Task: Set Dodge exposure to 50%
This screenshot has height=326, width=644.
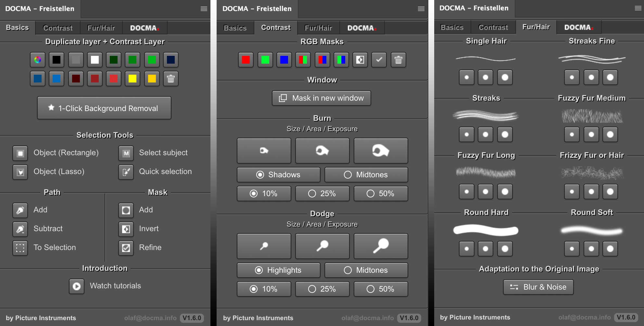Action: [x=381, y=289]
